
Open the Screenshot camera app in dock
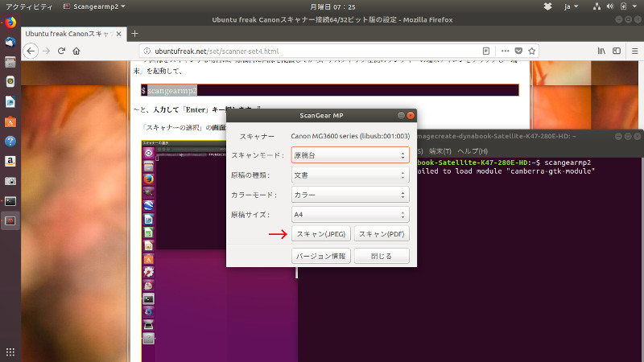pos(10,181)
